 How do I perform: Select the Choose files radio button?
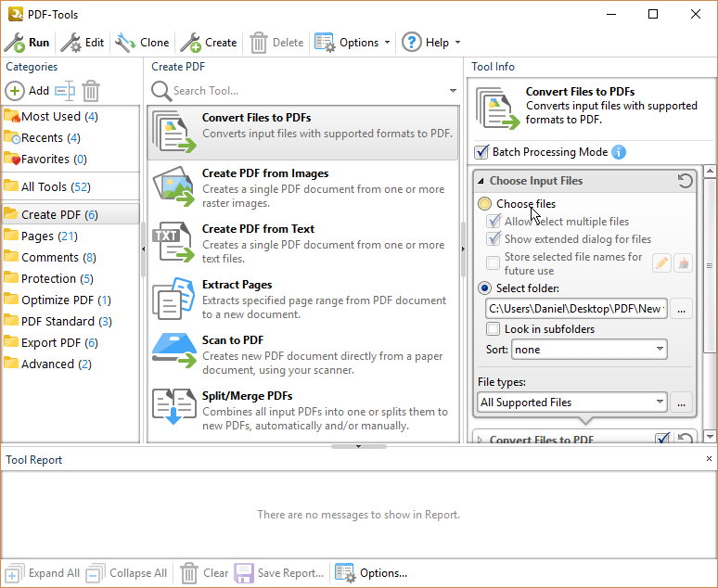click(x=484, y=204)
